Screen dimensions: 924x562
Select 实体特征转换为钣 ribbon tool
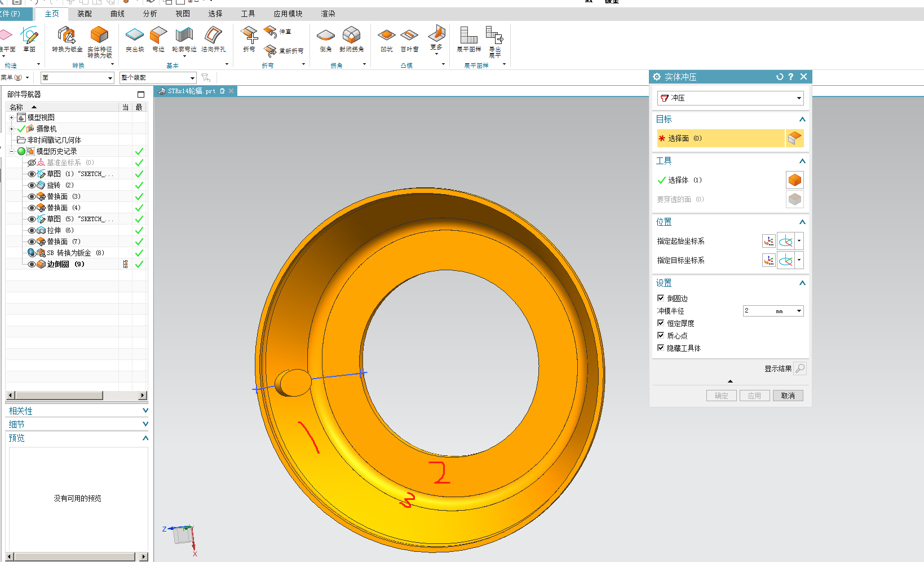pos(100,42)
